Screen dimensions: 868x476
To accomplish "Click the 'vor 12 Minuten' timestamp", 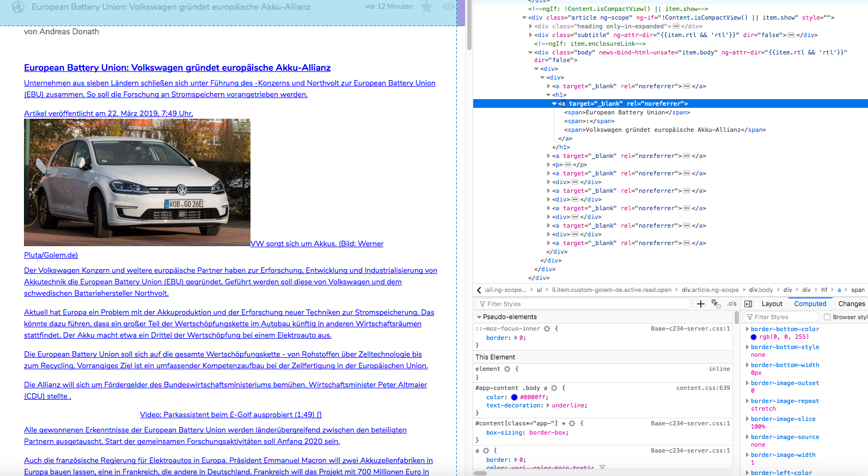I will click(389, 7).
